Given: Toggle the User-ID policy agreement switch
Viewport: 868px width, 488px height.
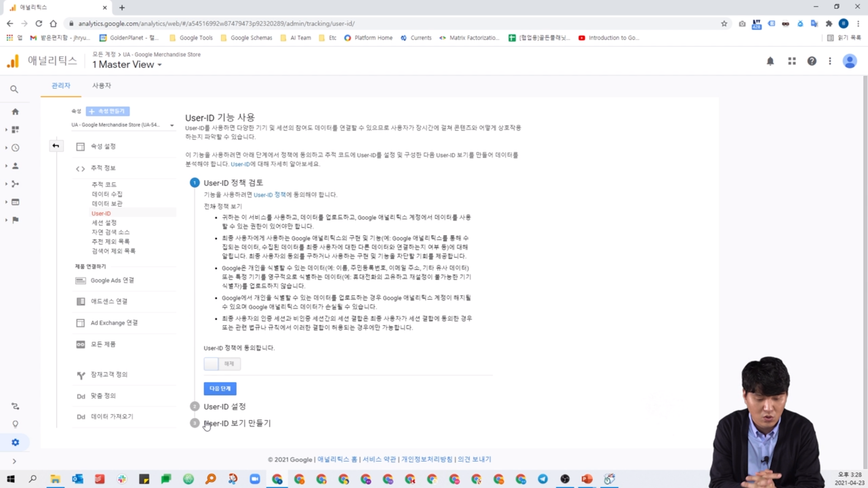Looking at the screenshot, I should tap(222, 364).
